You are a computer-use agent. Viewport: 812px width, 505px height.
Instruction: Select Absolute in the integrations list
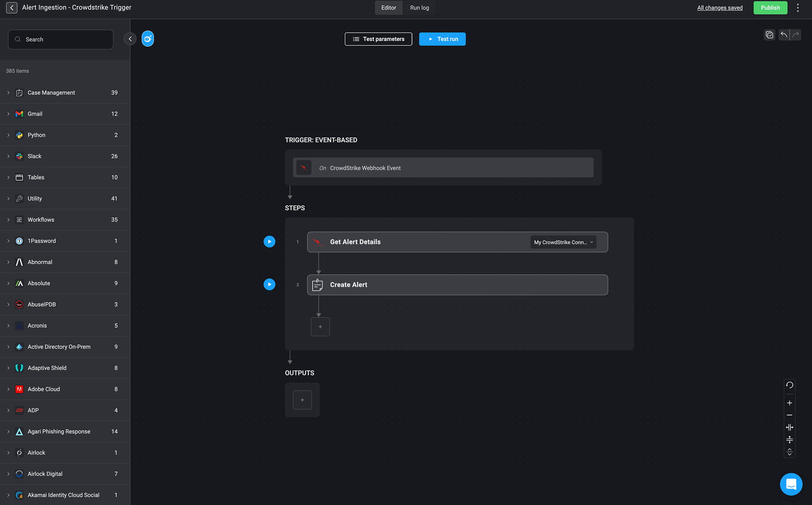coord(65,283)
